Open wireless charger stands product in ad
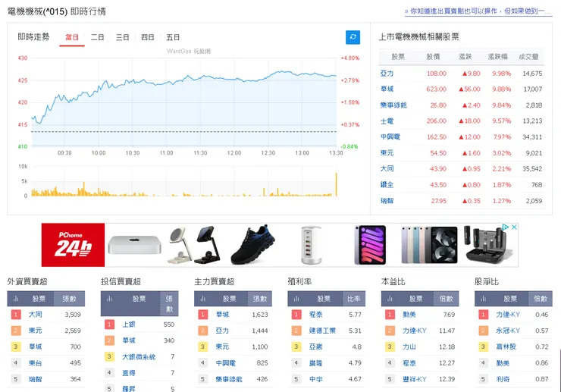Viewport: 561px width, 392px height. point(194,245)
